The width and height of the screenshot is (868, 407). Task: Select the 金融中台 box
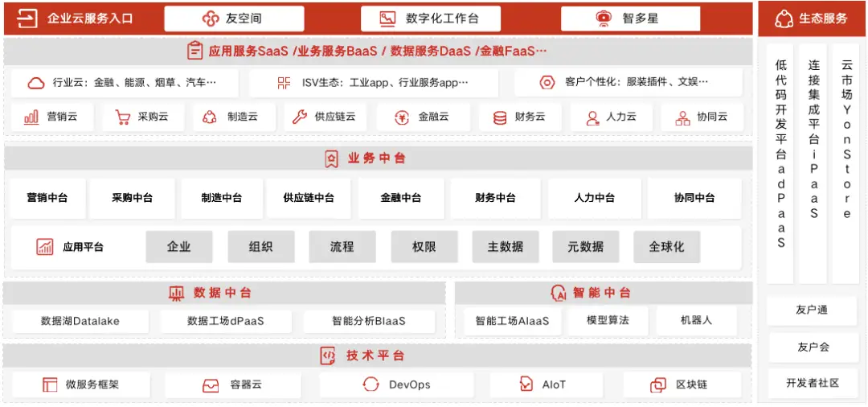click(x=401, y=198)
